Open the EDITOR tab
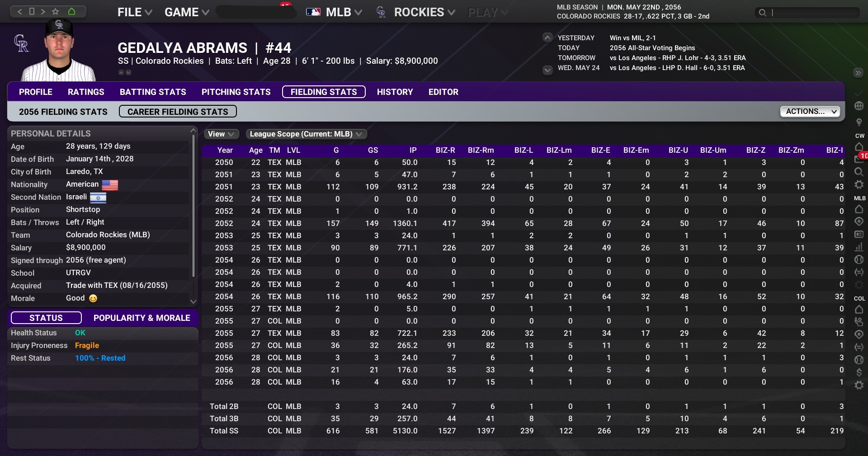The height and width of the screenshot is (456, 868). (x=443, y=92)
